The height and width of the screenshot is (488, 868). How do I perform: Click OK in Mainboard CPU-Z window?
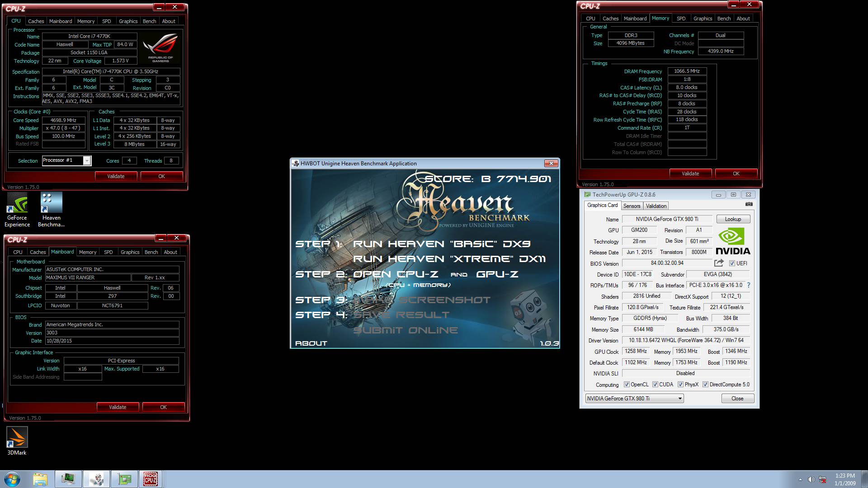pyautogui.click(x=164, y=407)
